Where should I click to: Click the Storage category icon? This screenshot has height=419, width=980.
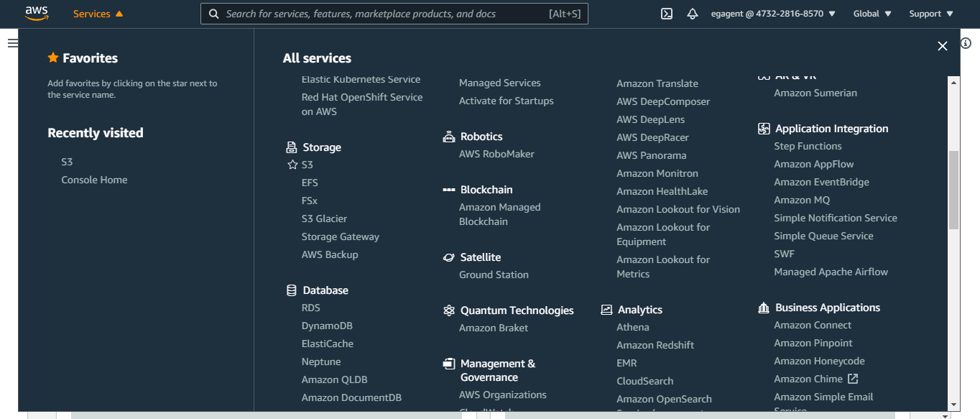click(291, 147)
